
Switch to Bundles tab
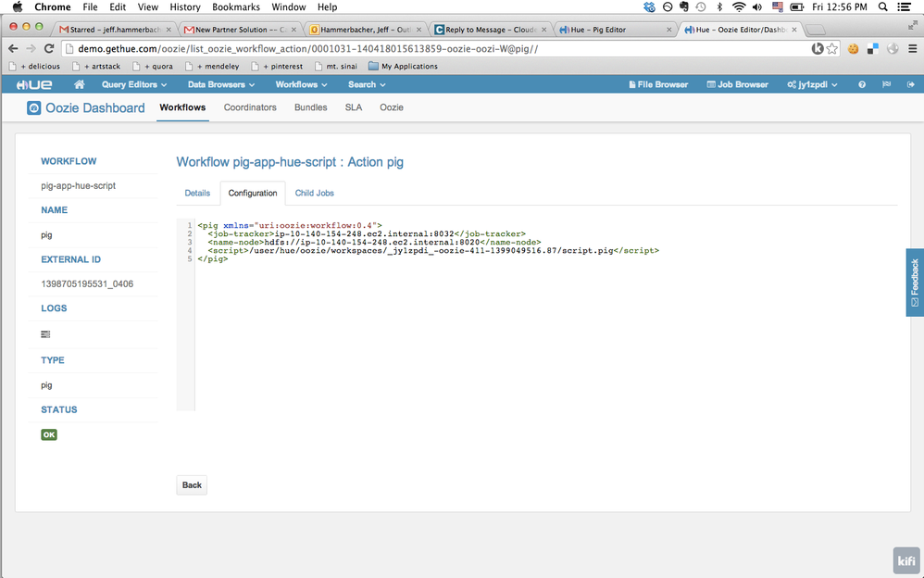click(x=310, y=107)
